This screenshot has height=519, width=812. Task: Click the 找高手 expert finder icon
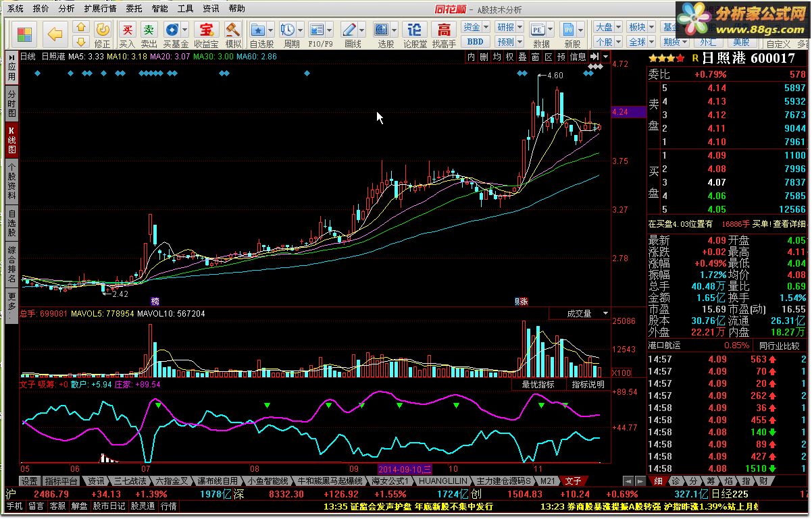(444, 34)
